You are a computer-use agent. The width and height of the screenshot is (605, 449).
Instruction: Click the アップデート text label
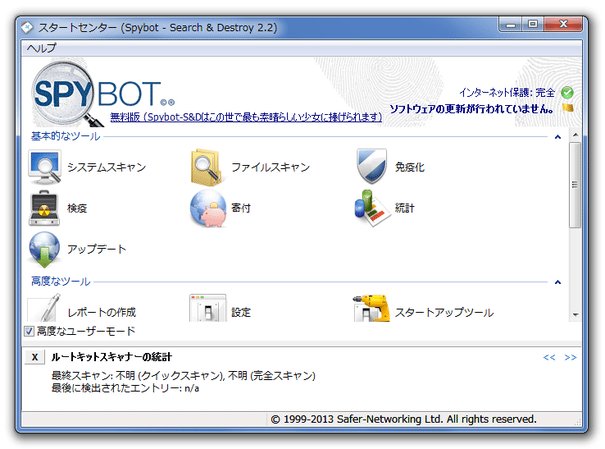pyautogui.click(x=97, y=249)
